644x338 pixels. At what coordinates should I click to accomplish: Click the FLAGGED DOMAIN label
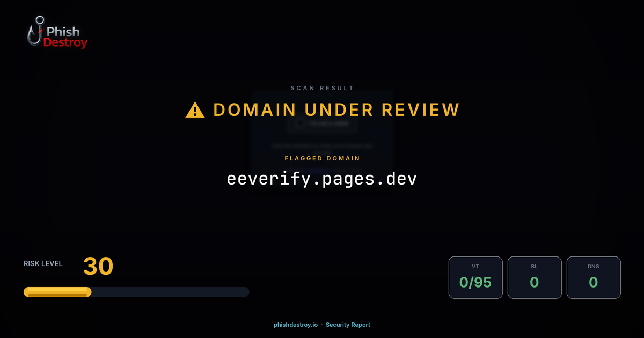coord(322,158)
